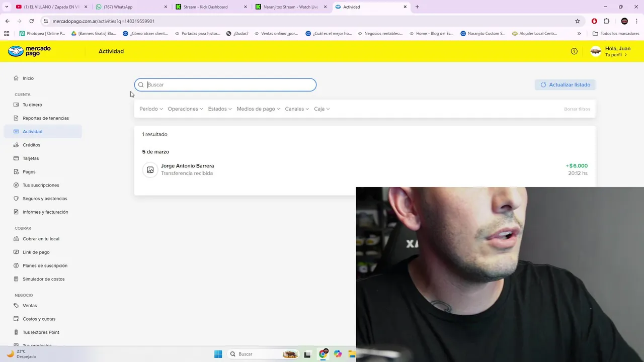Click the Windows Start button
Screen dimensions: 644x362
218,354
